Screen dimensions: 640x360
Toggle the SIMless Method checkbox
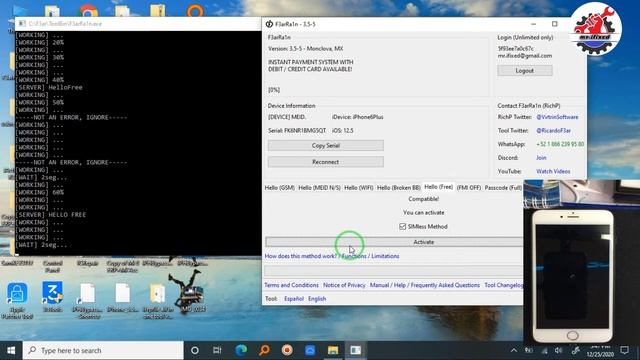(x=402, y=226)
